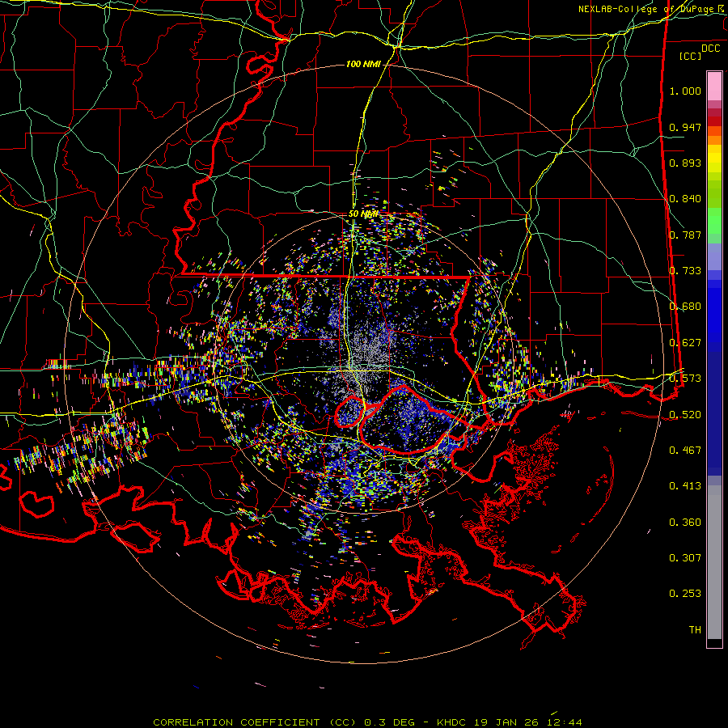The image size is (728, 728).
Task: Select the 0.253 scale label
Action: [x=685, y=594]
